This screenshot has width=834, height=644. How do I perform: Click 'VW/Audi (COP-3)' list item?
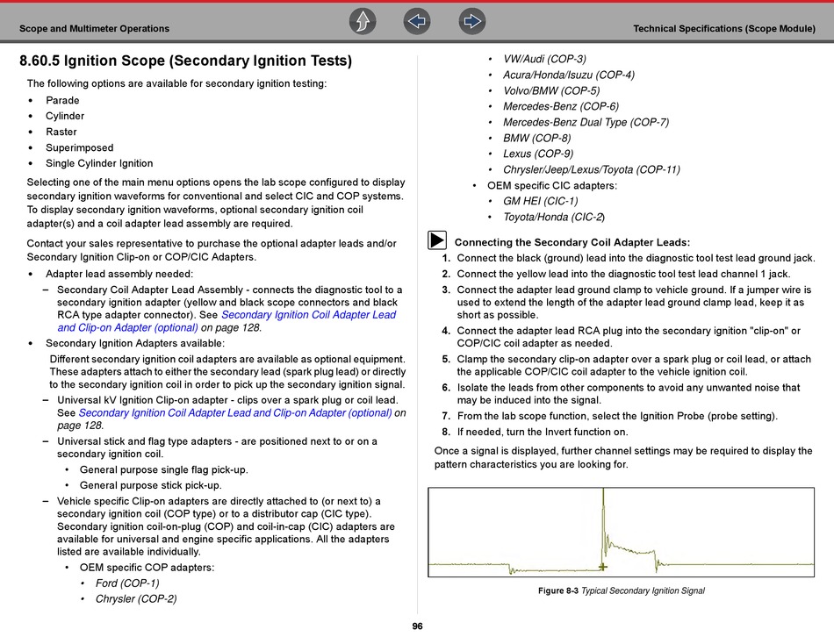click(x=544, y=59)
